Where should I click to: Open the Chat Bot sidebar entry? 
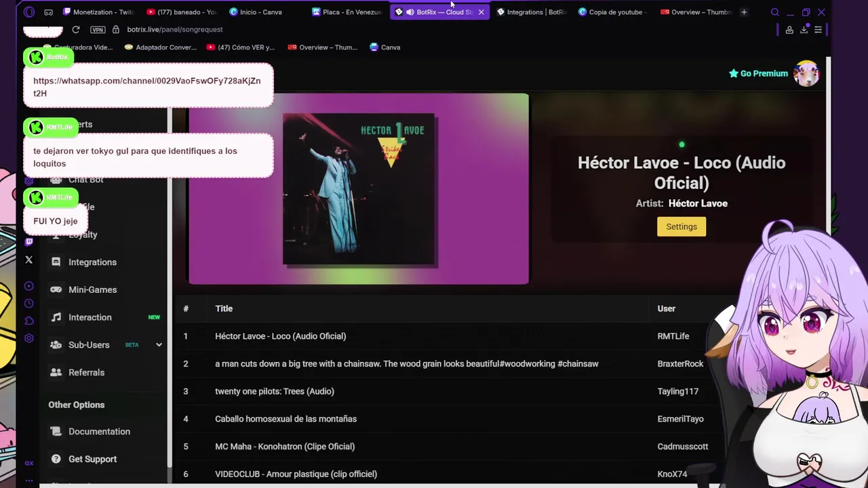(85, 180)
